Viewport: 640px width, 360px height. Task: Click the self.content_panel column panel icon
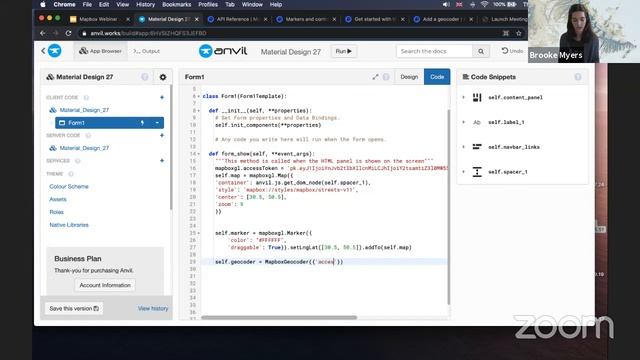pos(477,97)
